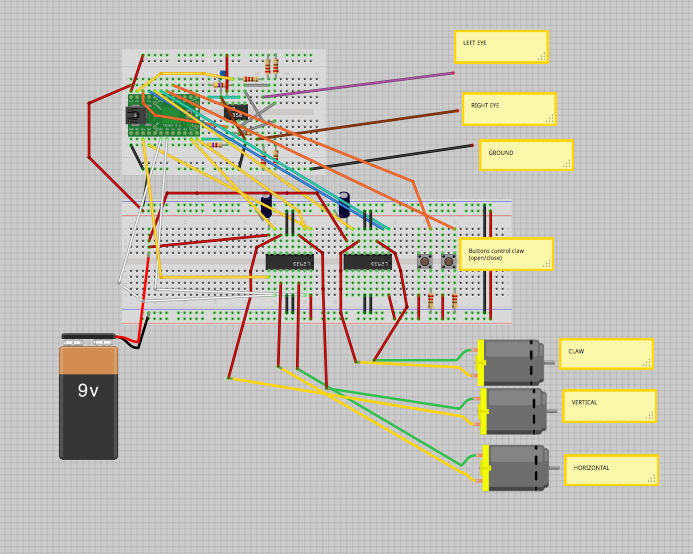The height and width of the screenshot is (554, 693).
Task: Click the resize handle of LEFT EYE note
Action: 542,56
